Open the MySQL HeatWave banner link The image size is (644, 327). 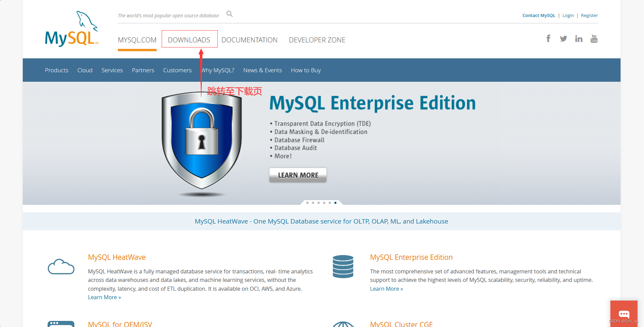[x=321, y=221]
